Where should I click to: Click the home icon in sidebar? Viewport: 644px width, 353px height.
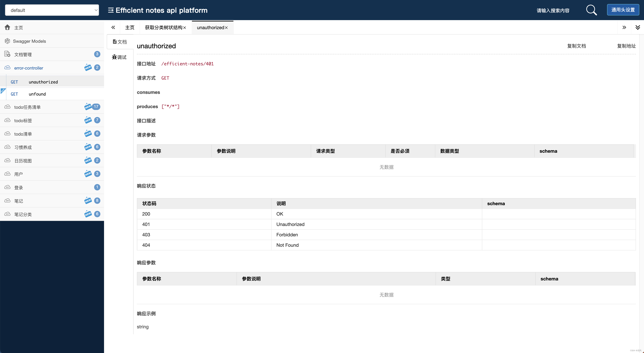click(8, 27)
